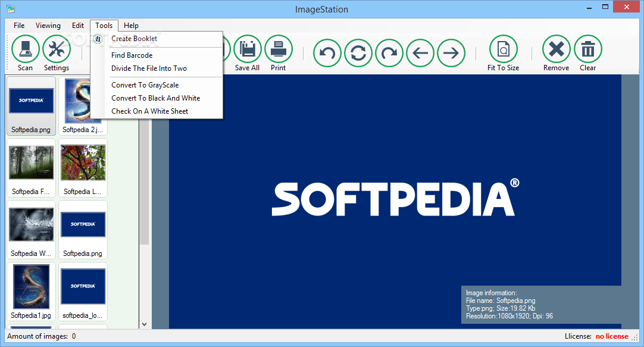Screen dimensions: 644x347
Task: Select the Softpedia1.jpg thumbnail
Action: coord(31,292)
